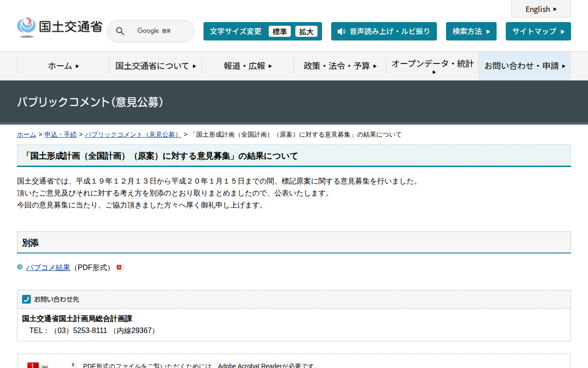Viewport: 588px width, 368px height.
Task: Click the pen icon on お問い合わせ先 header
Action: pyautogui.click(x=26, y=299)
